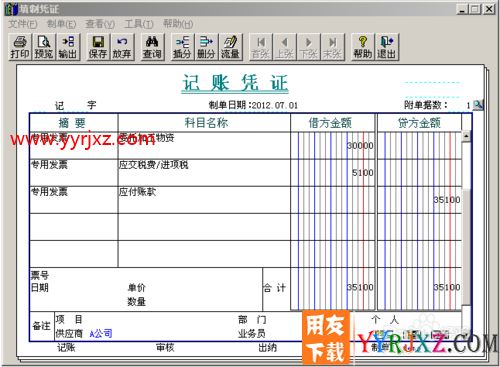Open 流量 cash flow icon
500x367 pixels.
(x=230, y=47)
